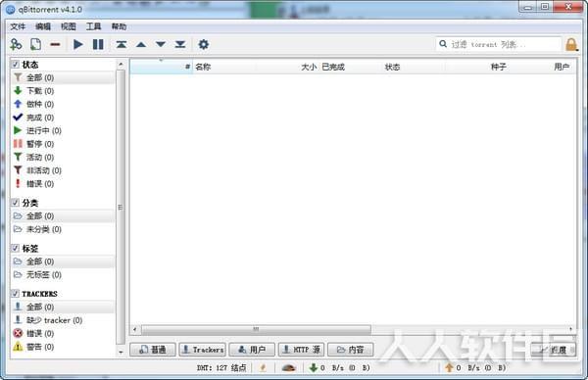Move torrent down in queue
Viewport: 588px width, 380px height.
click(x=161, y=45)
